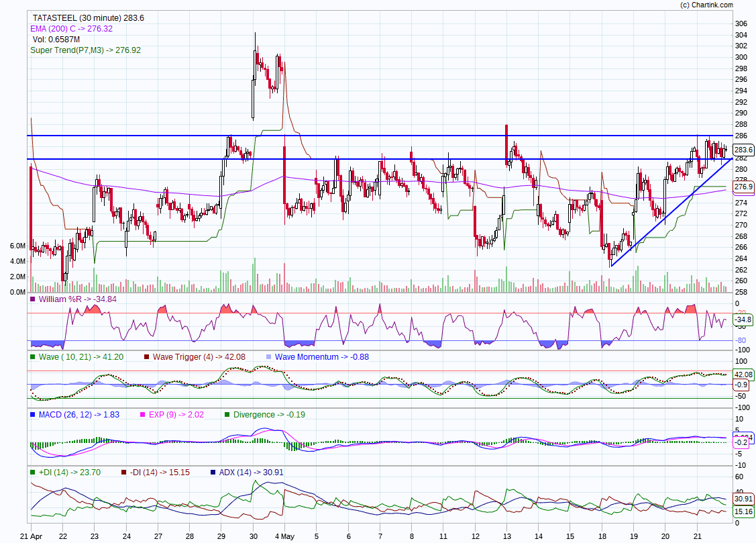
Task: Click the navy ADX (14) legend square
Action: (213, 473)
